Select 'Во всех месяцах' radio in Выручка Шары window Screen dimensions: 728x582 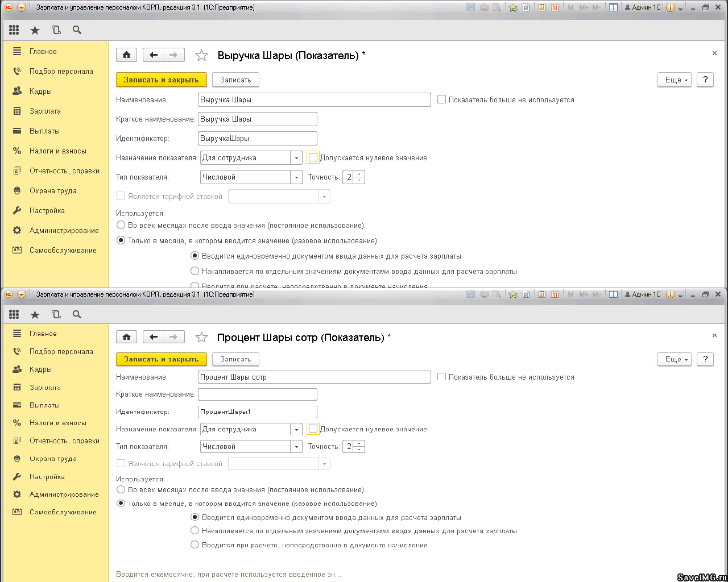point(121,225)
